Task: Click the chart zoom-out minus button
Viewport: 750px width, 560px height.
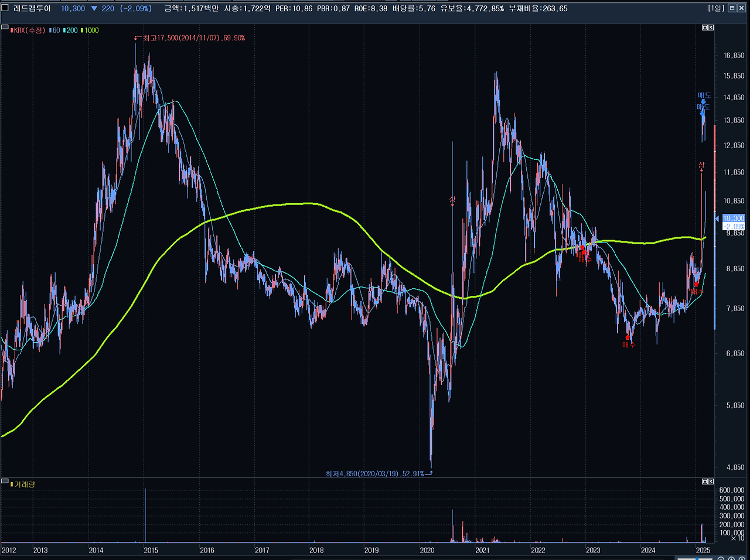Action: [x=722, y=558]
